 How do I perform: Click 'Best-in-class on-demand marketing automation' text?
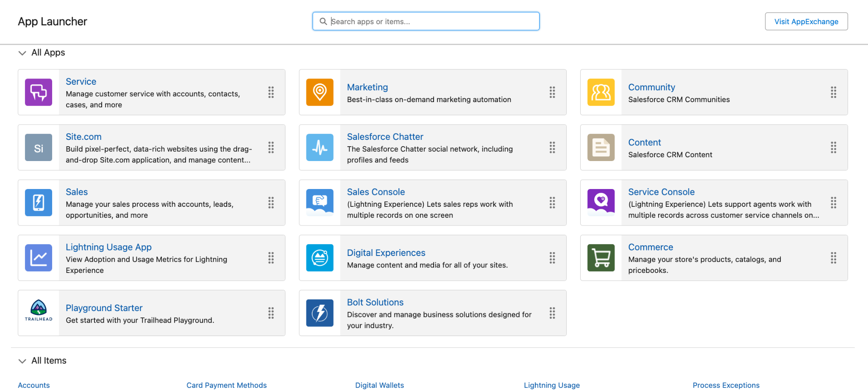click(429, 100)
